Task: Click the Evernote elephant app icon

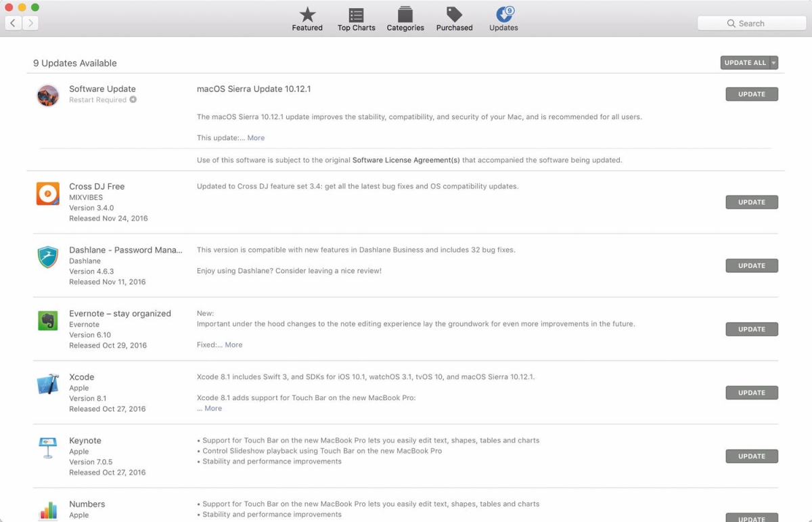Action: (48, 320)
